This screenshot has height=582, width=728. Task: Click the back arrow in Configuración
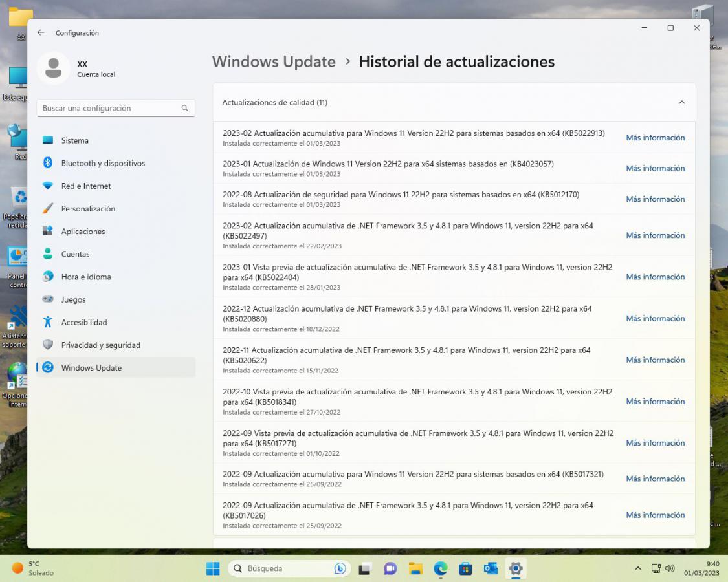(x=41, y=32)
